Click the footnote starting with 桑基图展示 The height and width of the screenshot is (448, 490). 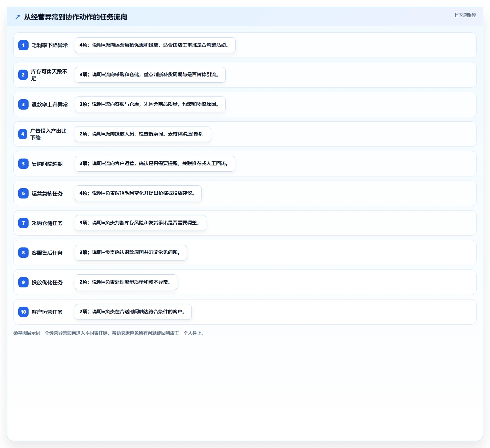[x=110, y=333]
